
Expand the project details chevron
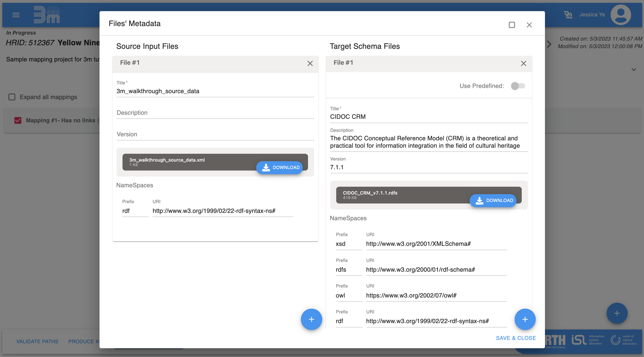pyautogui.click(x=634, y=69)
